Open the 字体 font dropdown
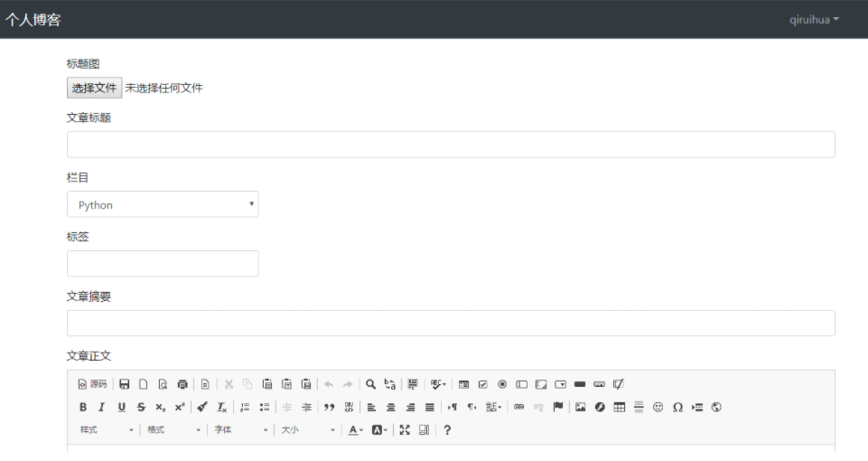The width and height of the screenshot is (868, 461). [x=240, y=430]
